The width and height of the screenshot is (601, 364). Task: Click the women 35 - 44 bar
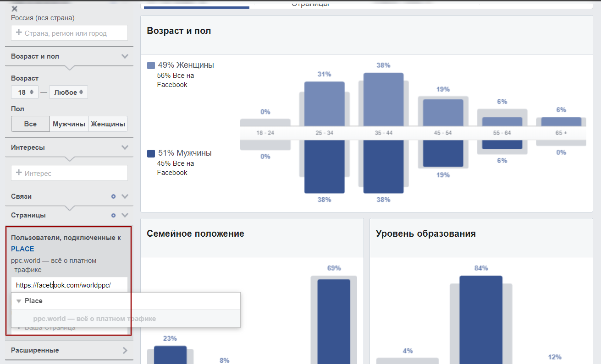coord(383,99)
